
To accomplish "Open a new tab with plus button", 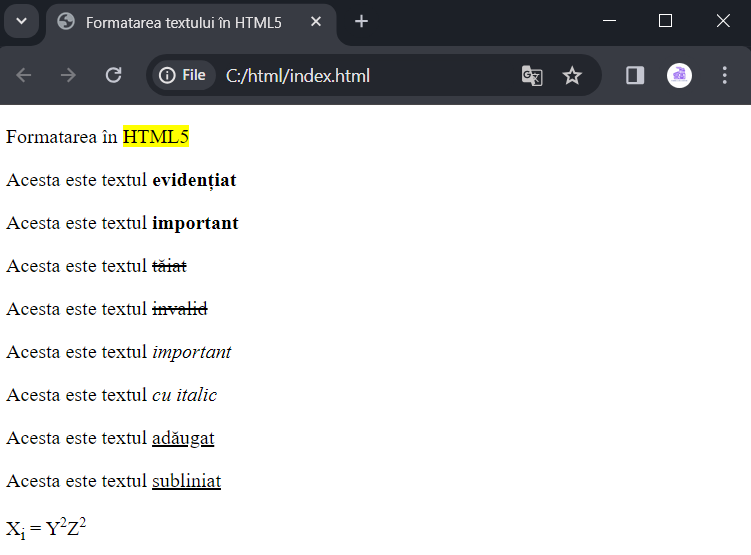I will 362,22.
